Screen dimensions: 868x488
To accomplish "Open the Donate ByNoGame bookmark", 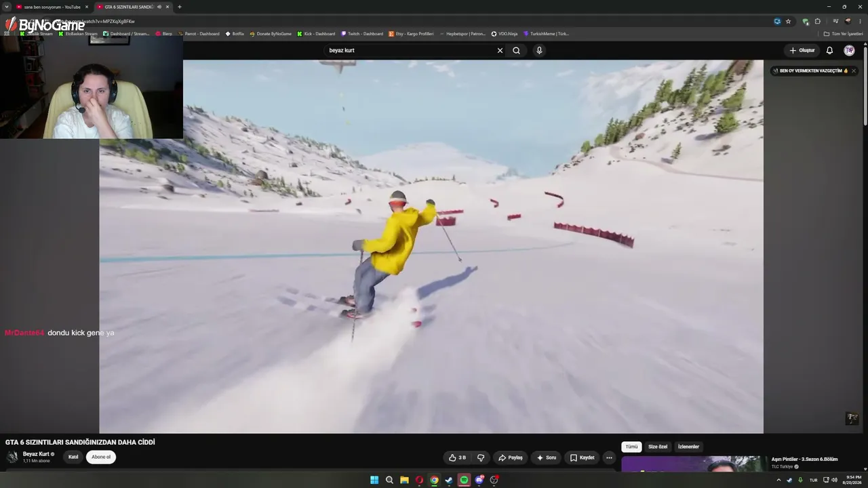I will (x=271, y=34).
